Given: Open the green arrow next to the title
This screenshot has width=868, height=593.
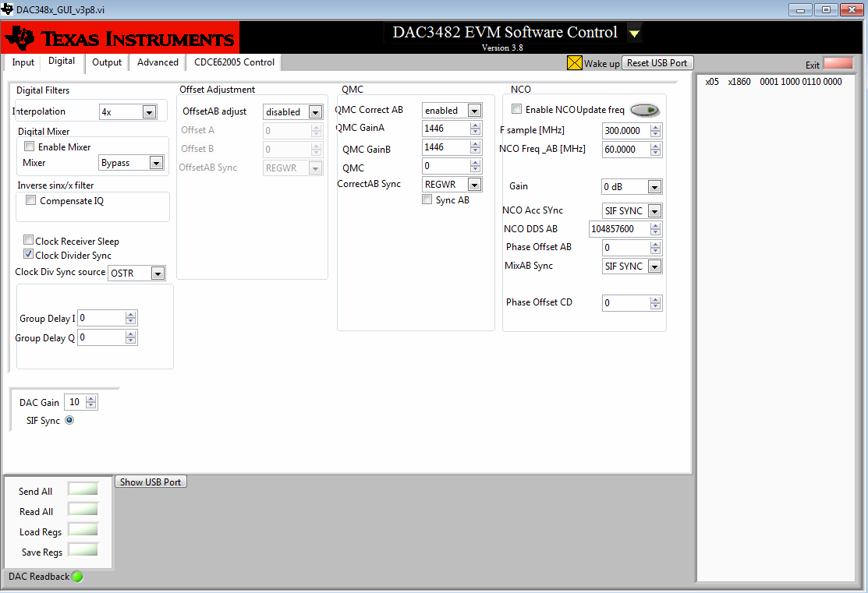Looking at the screenshot, I should [x=634, y=34].
